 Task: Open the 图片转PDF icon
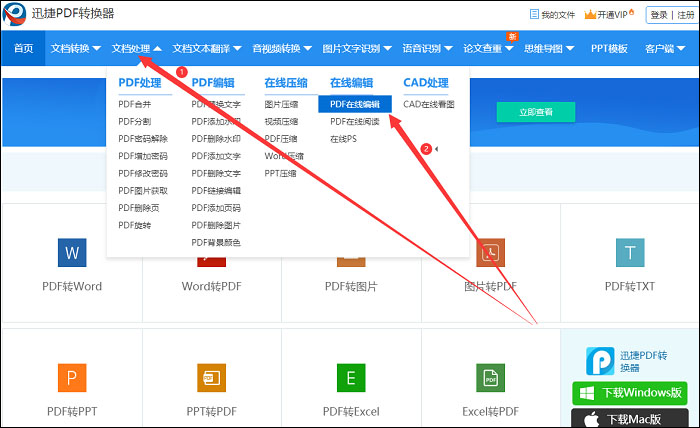(491, 253)
